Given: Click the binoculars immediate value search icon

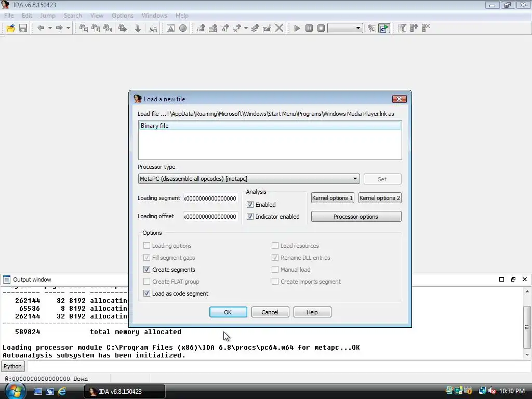Looking at the screenshot, I should pos(84,28).
